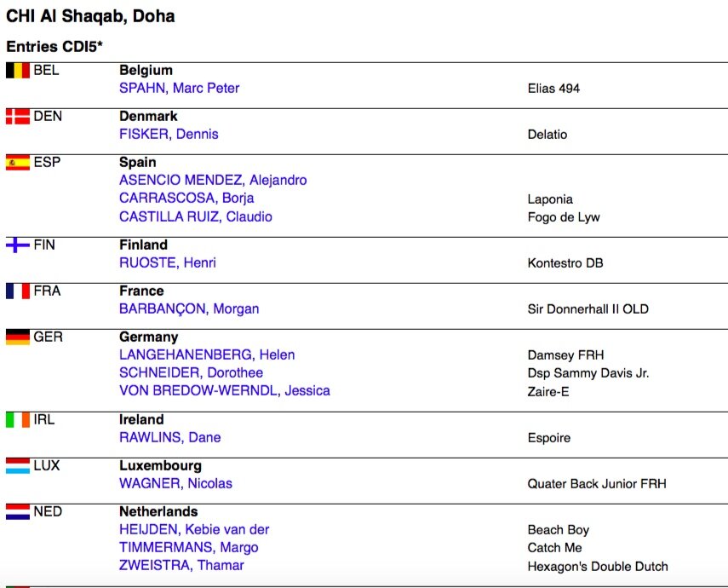Screen dimensions: 728x588
Task: Click the GER country code
Action: 48,337
